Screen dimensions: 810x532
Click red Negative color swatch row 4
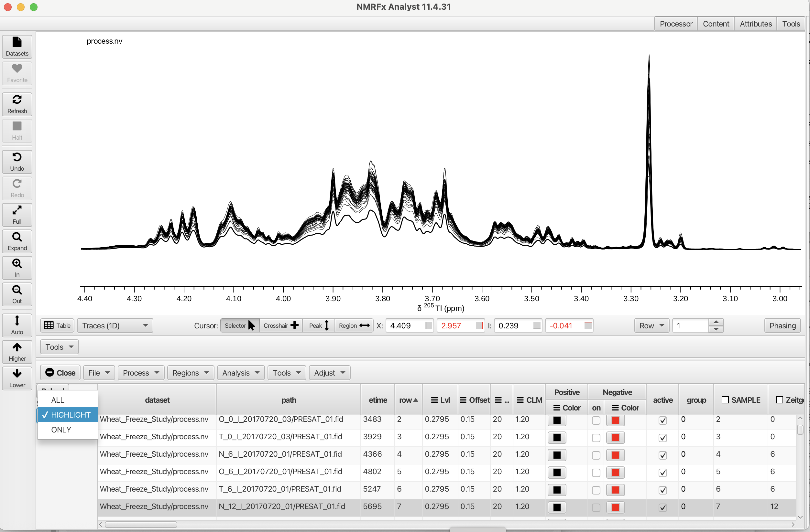pyautogui.click(x=615, y=455)
